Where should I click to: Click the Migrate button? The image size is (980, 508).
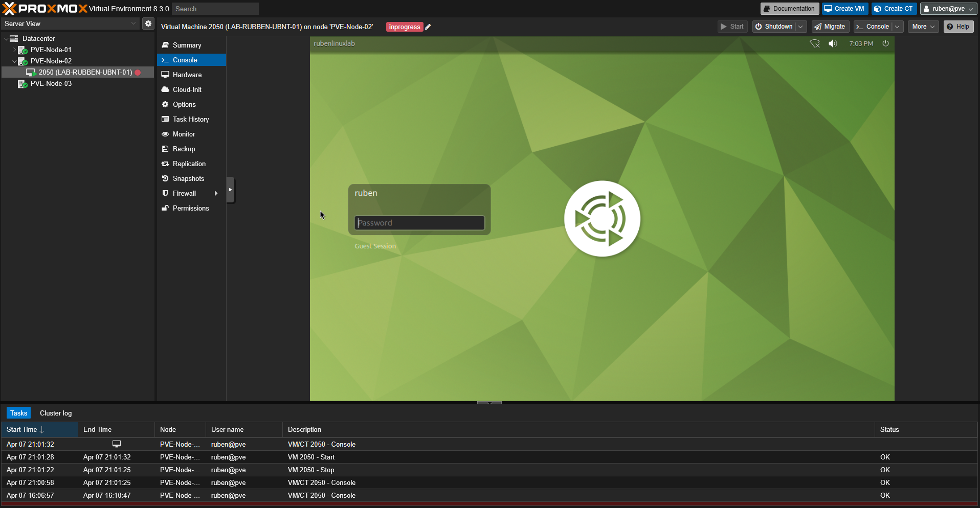830,27
